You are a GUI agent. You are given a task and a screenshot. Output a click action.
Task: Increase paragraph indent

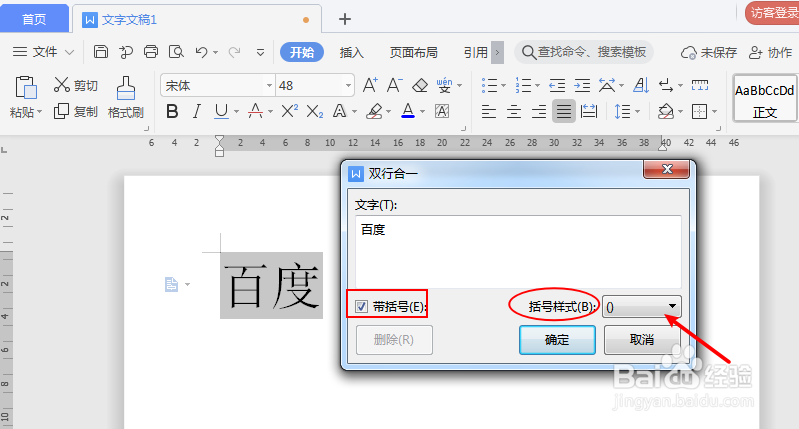(582, 85)
